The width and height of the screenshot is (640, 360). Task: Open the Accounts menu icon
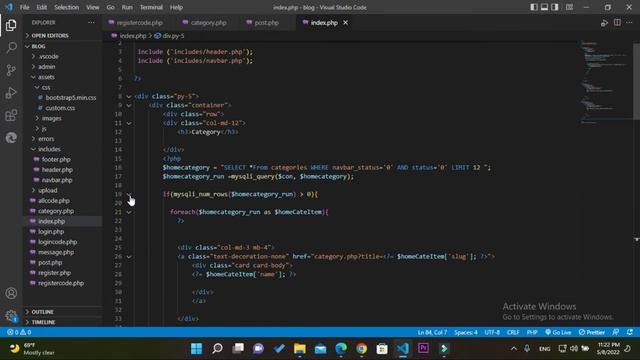pyautogui.click(x=11, y=293)
